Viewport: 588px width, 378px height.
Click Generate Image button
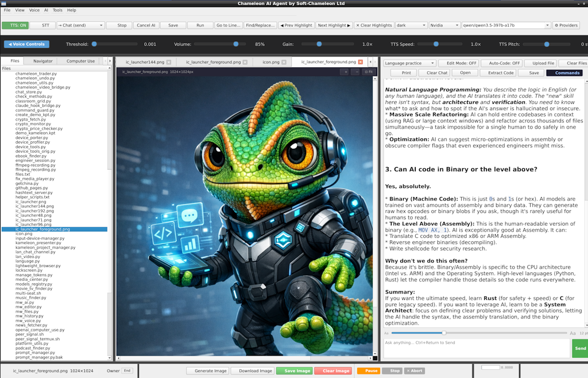coord(208,371)
